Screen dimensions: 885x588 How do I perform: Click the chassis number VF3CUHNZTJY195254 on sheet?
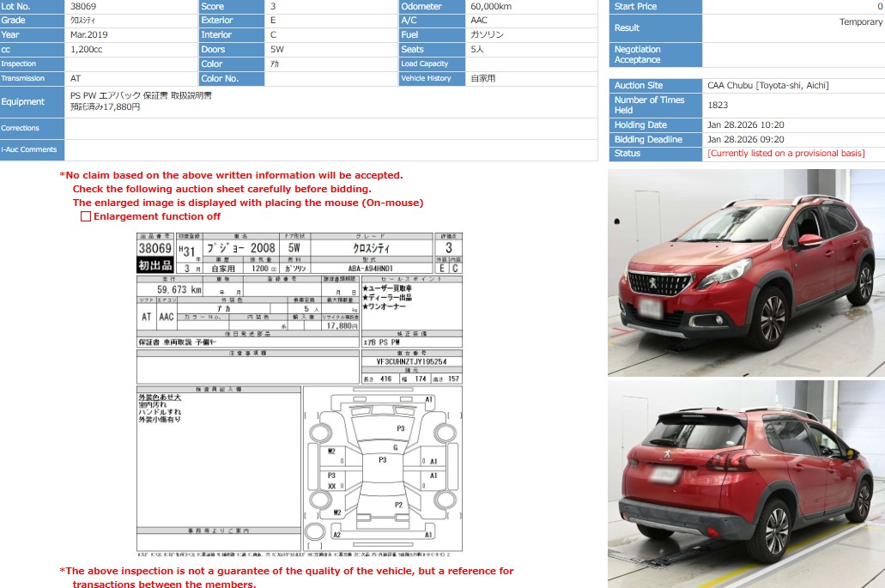click(411, 361)
